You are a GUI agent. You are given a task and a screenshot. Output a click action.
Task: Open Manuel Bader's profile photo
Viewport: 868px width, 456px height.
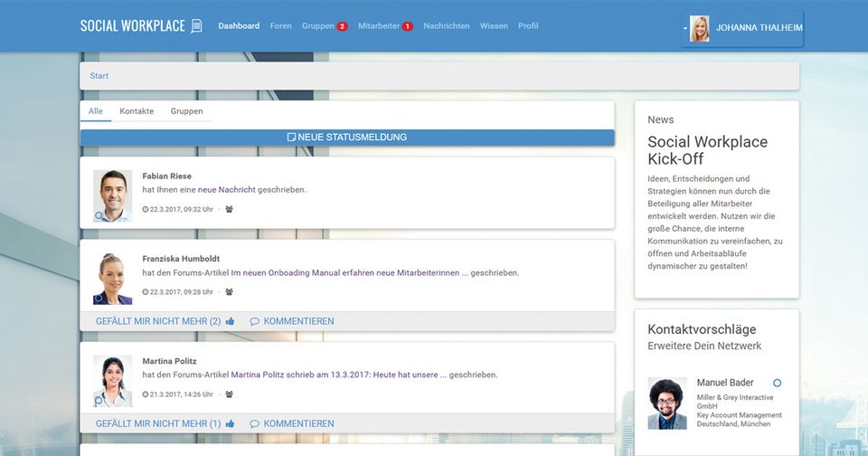coord(667,404)
